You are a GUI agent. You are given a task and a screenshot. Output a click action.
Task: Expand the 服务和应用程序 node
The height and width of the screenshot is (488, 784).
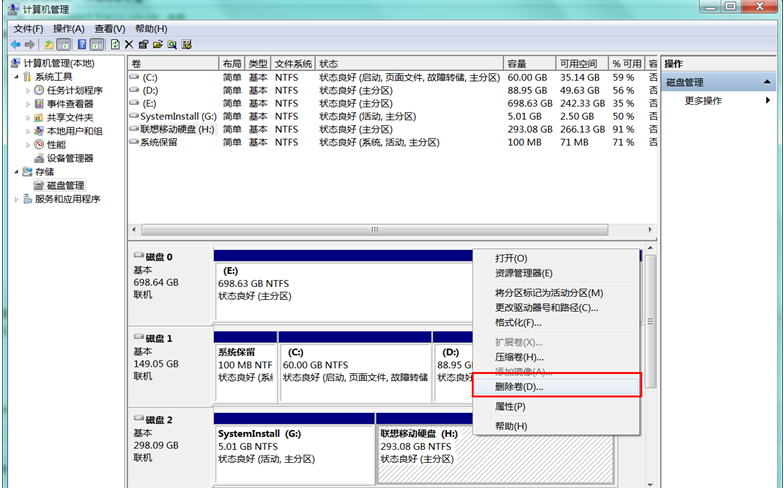coord(16,199)
